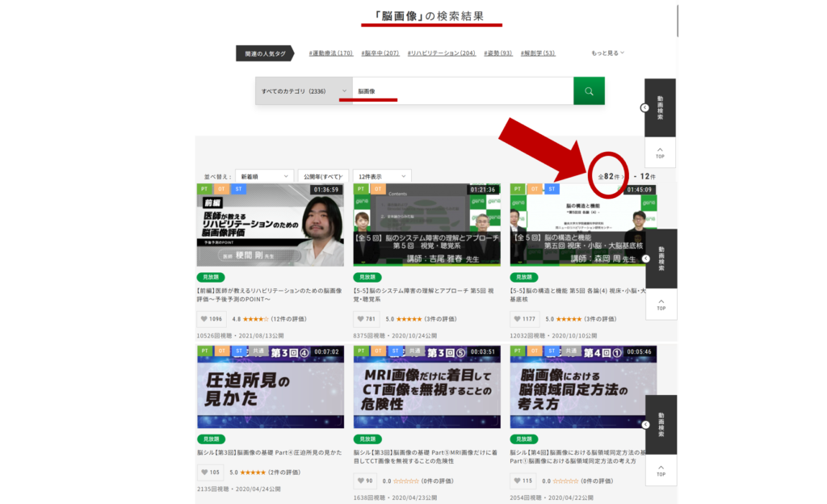Open the top 動画検索 side tab

(x=660, y=107)
